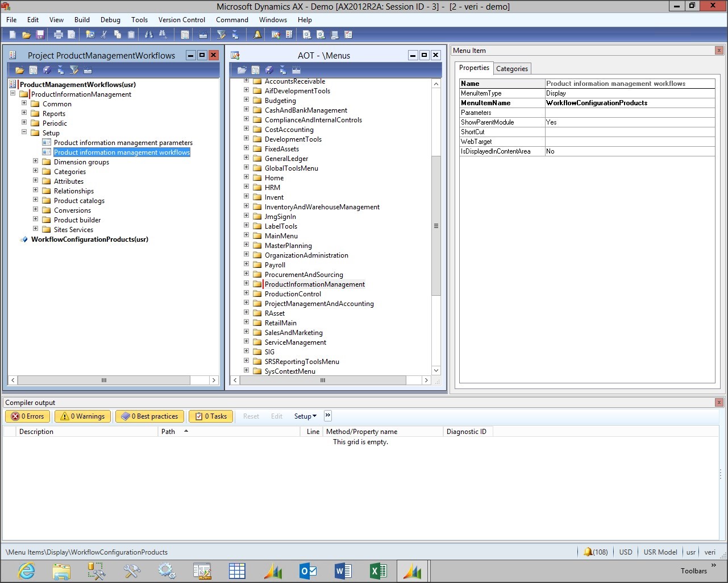Select Product information management parameters item
Image resolution: width=728 pixels, height=583 pixels.
[123, 143]
